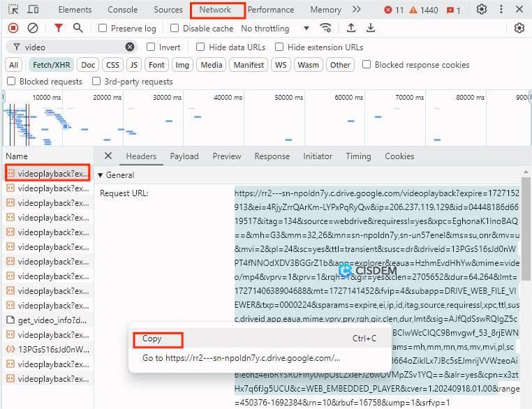Open Network panel settings gear
Viewport: 532px width, 409px height.
(x=519, y=28)
